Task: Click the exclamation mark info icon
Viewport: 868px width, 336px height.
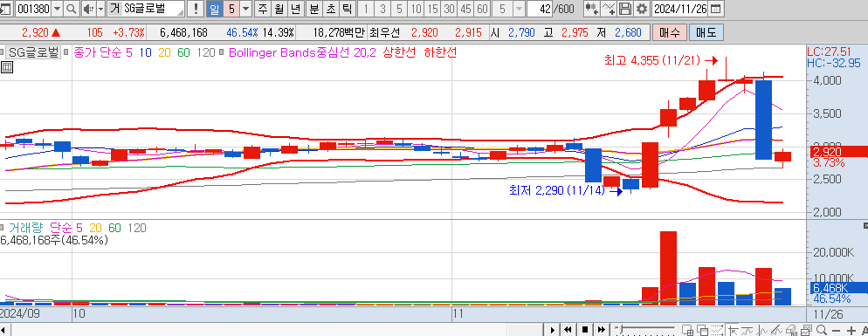Action: point(195,9)
